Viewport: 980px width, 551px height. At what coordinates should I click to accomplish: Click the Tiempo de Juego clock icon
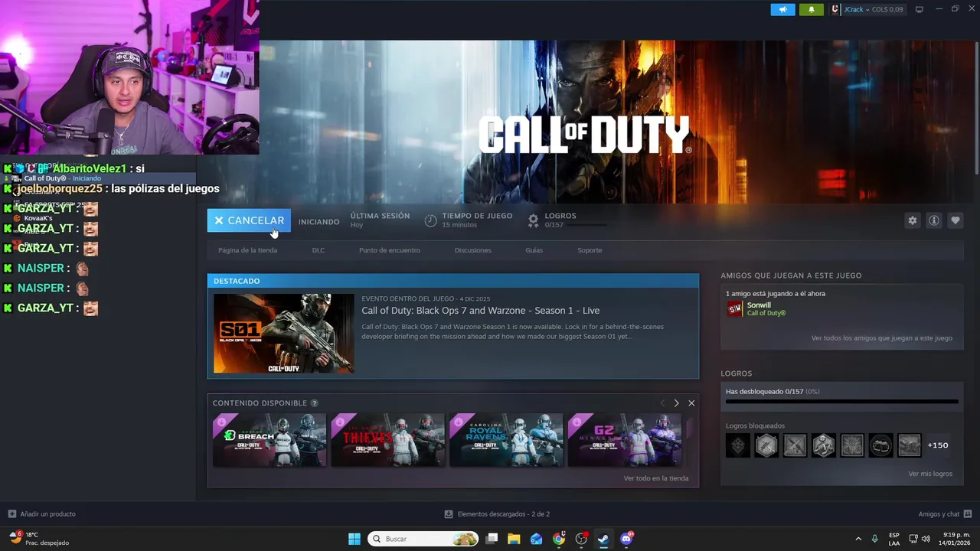tap(430, 220)
